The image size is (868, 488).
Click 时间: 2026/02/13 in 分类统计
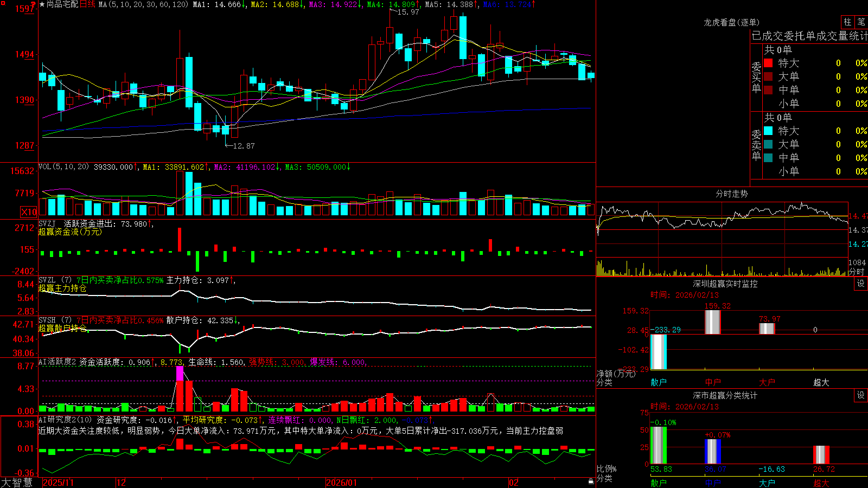(685, 407)
